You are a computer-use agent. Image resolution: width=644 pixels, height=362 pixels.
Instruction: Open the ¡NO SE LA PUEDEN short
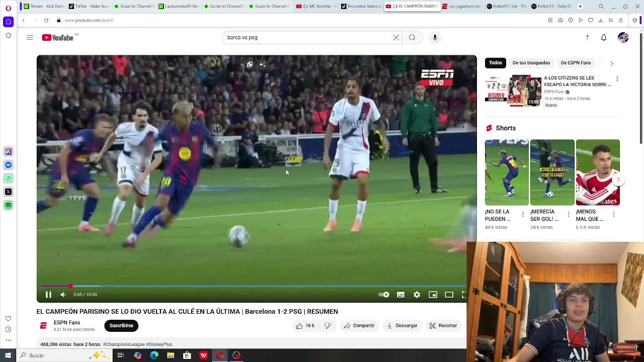pos(507,172)
